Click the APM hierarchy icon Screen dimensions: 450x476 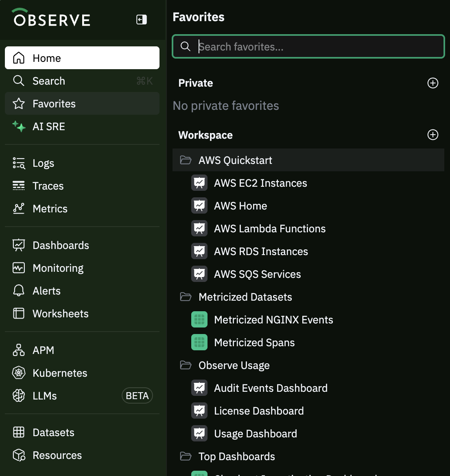point(19,350)
